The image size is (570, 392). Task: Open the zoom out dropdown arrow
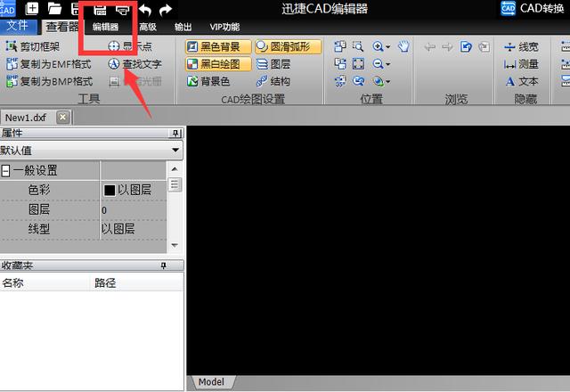point(388,64)
